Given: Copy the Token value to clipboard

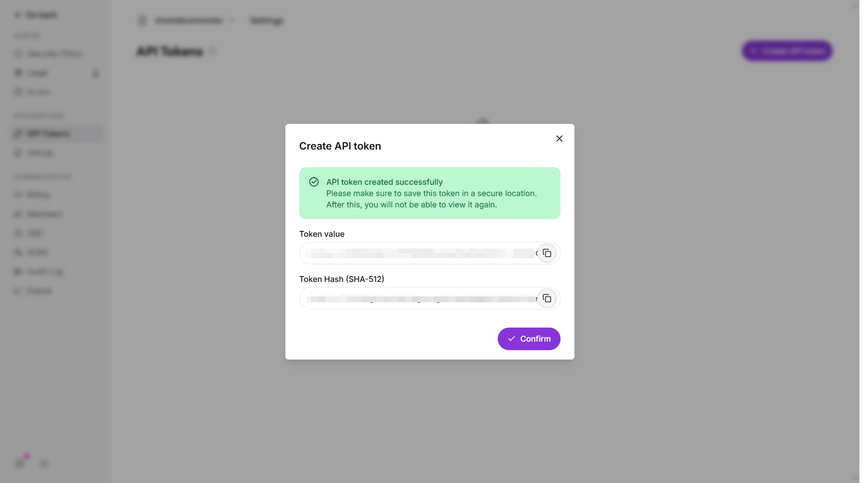Looking at the screenshot, I should (547, 253).
